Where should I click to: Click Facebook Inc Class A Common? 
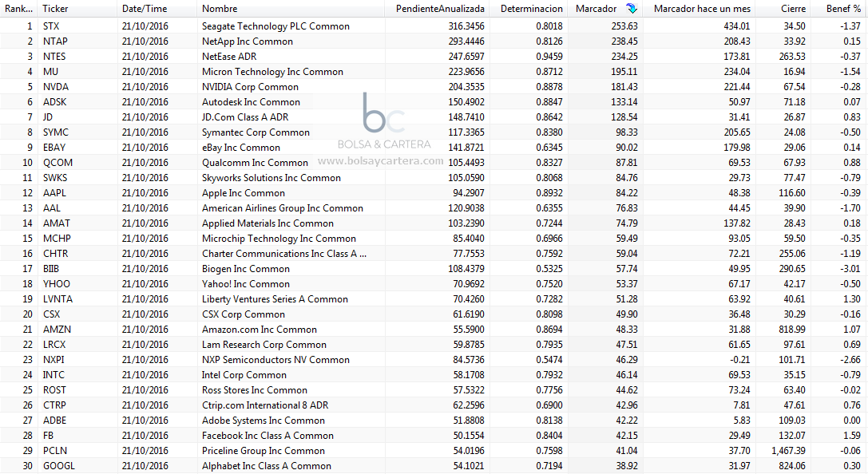[268, 435]
